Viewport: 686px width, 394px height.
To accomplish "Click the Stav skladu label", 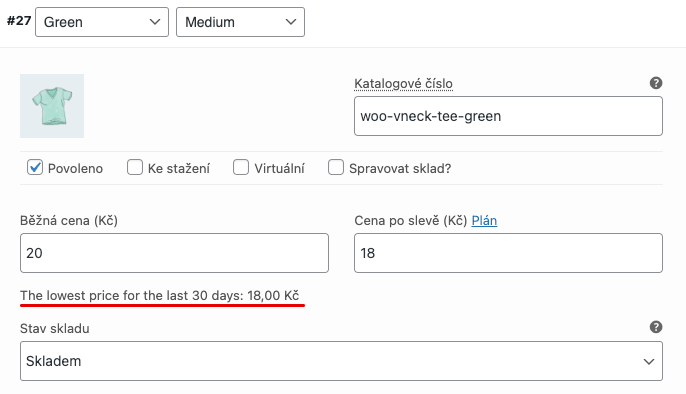I will coord(55,328).
